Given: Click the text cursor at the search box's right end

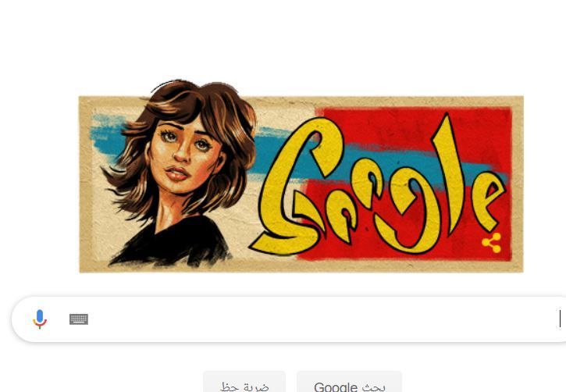Looking at the screenshot, I should (x=560, y=319).
